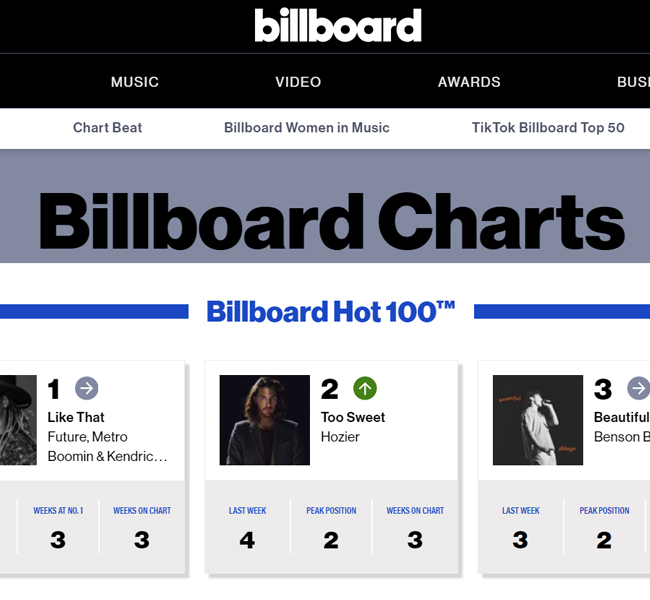Viewport: 650px width, 600px height.
Task: Click the gray arrow icon beside rank 3
Action: coord(638,389)
